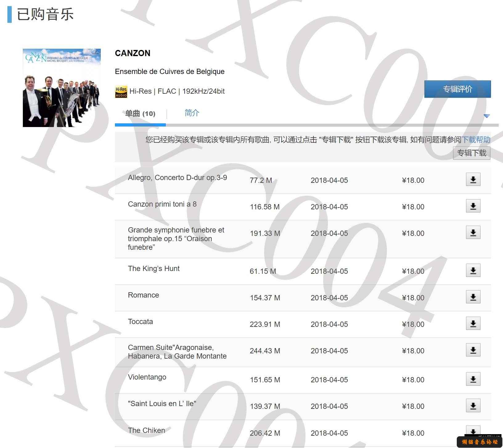Select The Chiken track title

pyautogui.click(x=146, y=430)
